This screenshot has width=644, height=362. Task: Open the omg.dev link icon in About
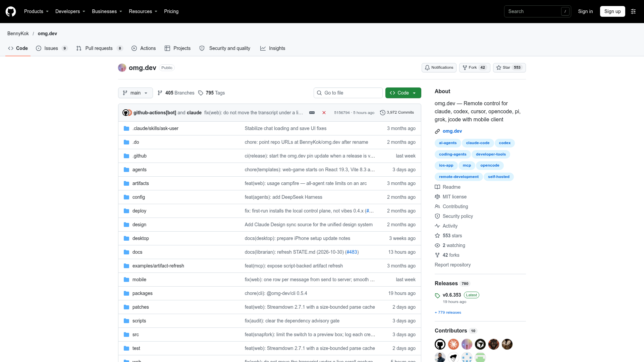tap(437, 131)
